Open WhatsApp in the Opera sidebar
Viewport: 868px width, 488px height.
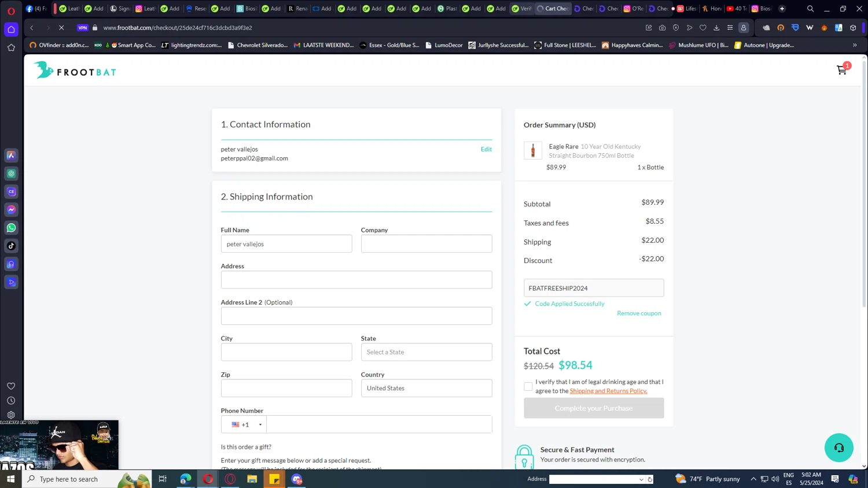click(11, 228)
